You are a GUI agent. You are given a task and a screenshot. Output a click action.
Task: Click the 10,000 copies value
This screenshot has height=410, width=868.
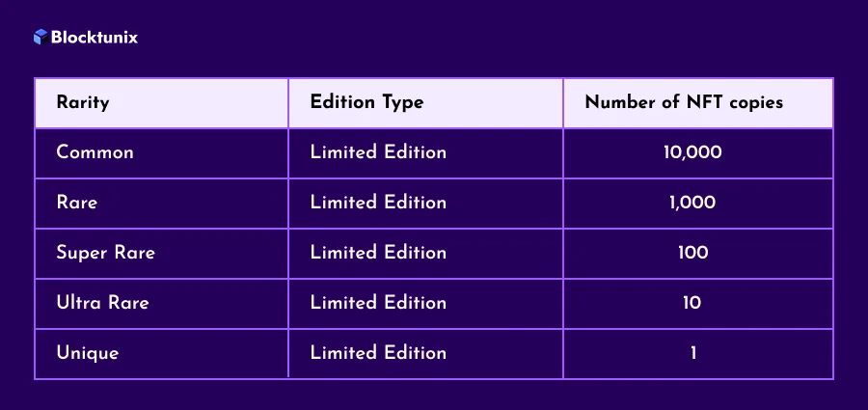(x=692, y=152)
